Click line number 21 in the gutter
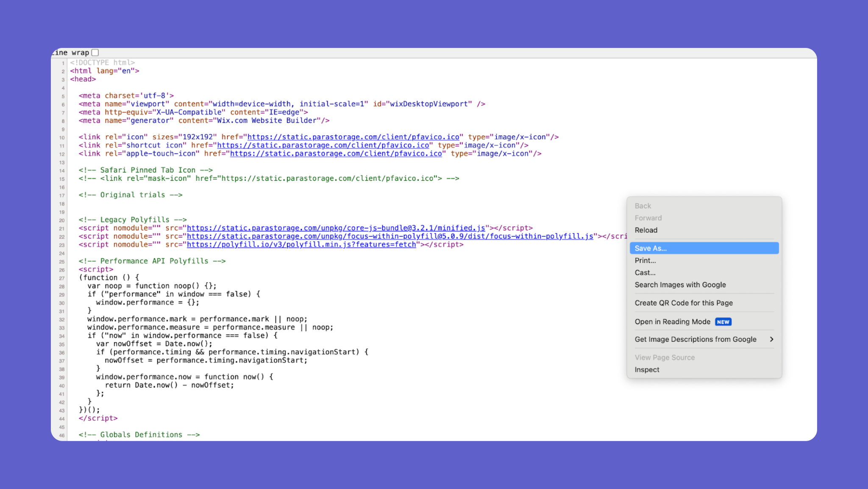The width and height of the screenshot is (868, 489). (x=62, y=229)
